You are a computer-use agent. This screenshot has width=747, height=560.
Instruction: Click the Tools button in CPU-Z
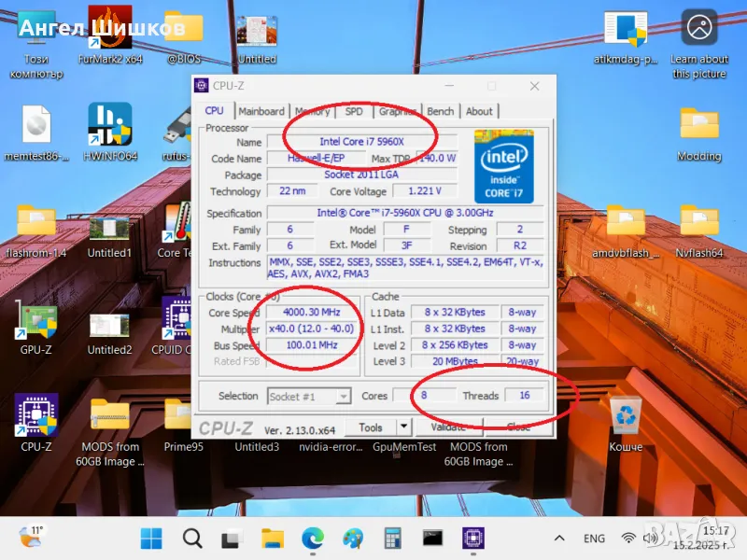tap(370, 427)
